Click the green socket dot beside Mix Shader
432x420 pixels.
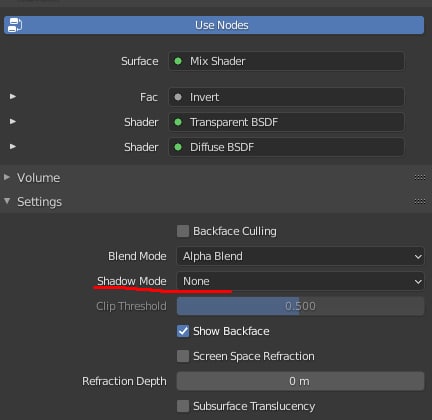[178, 61]
